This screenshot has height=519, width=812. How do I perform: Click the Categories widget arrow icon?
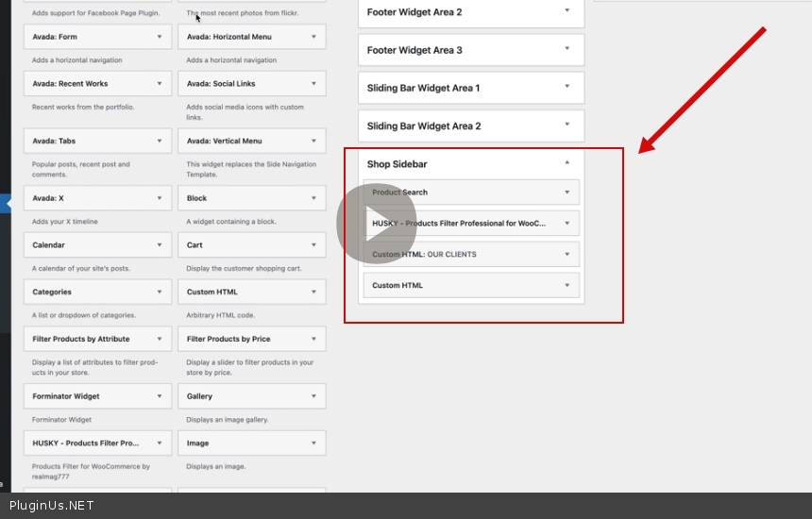(x=159, y=293)
